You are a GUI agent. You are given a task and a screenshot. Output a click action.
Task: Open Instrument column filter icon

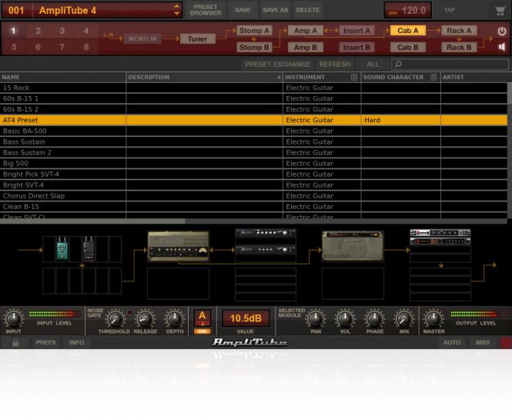pos(354,78)
